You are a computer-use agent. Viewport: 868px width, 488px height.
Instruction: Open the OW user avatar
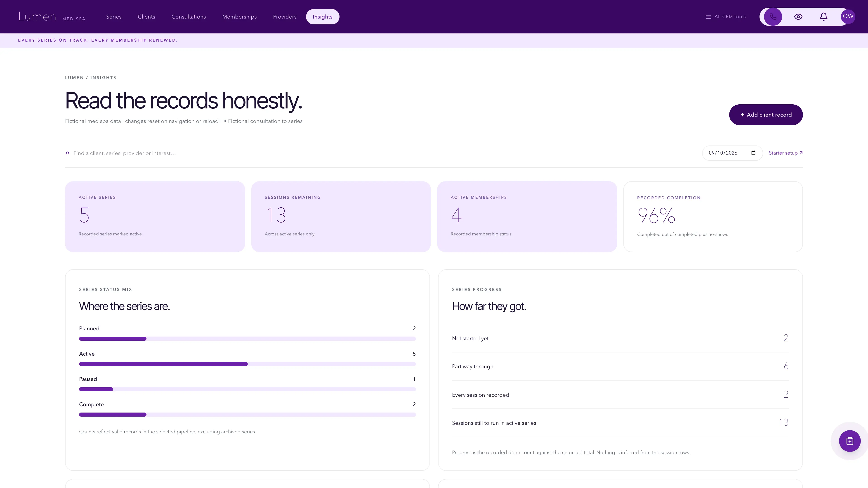848,16
